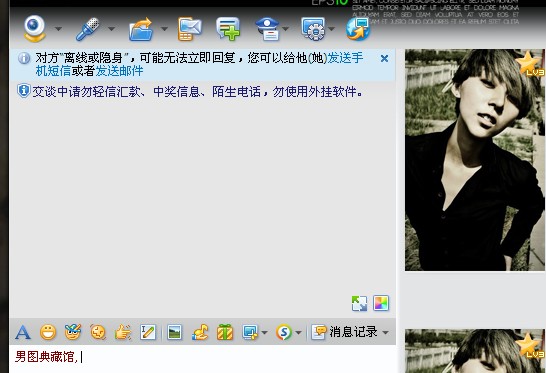Click the send file folder icon
The width and height of the screenshot is (546, 373).
tap(141, 29)
